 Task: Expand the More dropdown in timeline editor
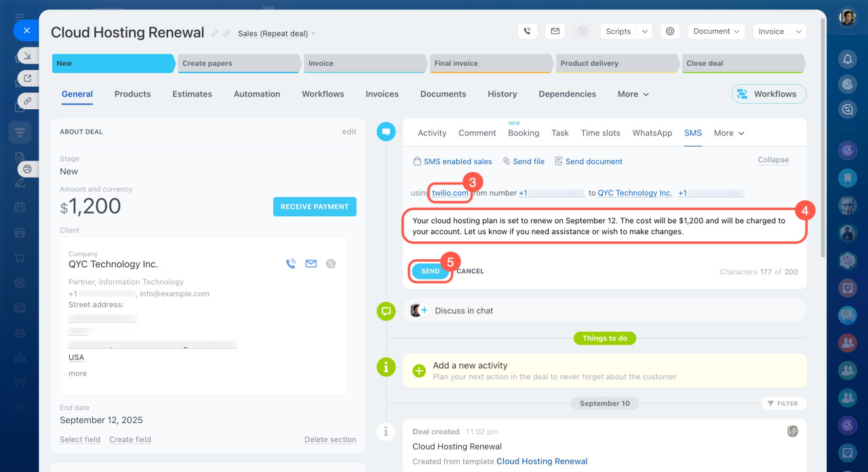729,133
